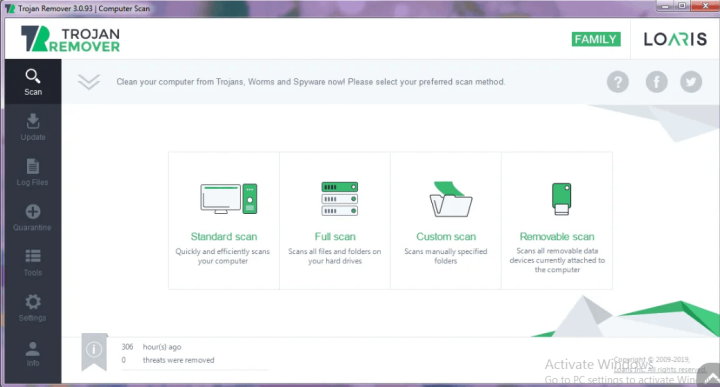Open the Twitter social icon
The width and height of the screenshot is (720, 387).
[x=691, y=82]
